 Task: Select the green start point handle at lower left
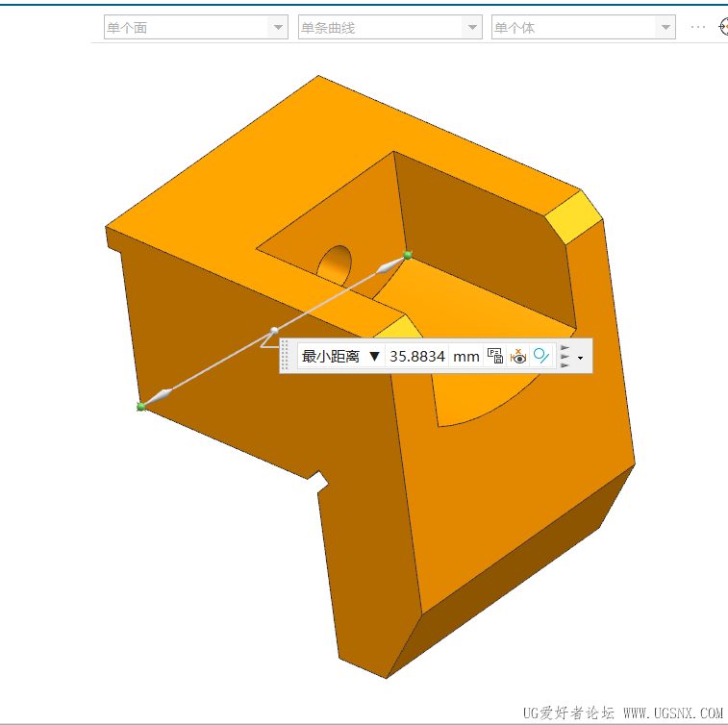click(x=141, y=407)
